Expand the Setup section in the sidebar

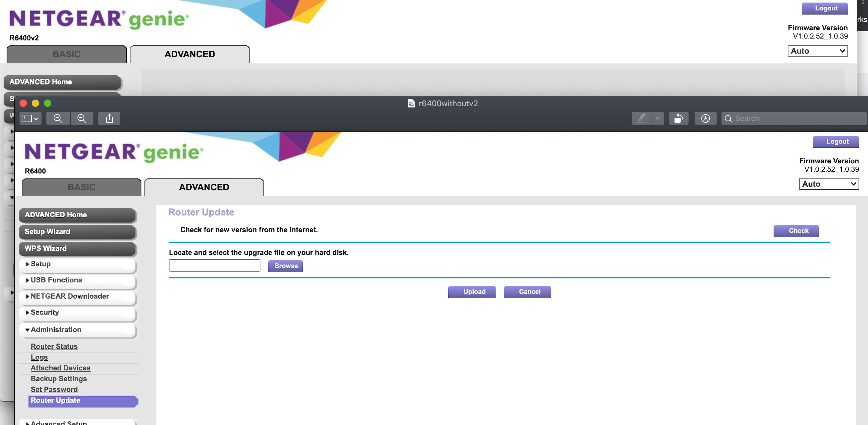pos(40,264)
